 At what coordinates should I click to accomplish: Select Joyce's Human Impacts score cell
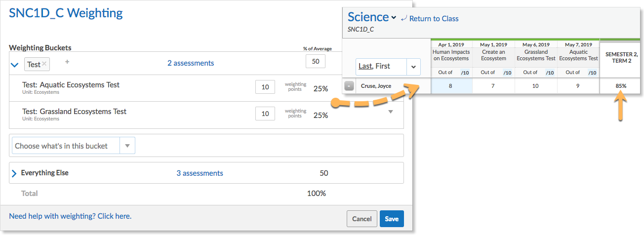coord(451,86)
